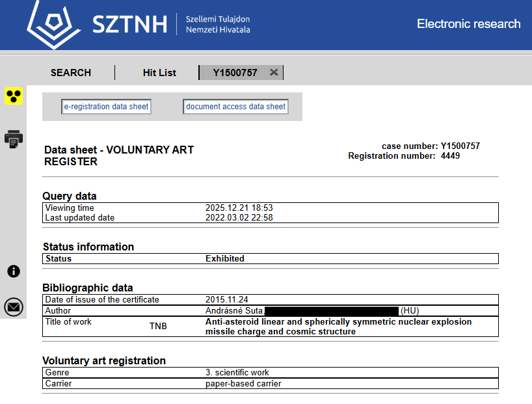Screen dimensions: 532x404
Task: Click the Anti-asteroid title of work text
Action: (x=338, y=327)
